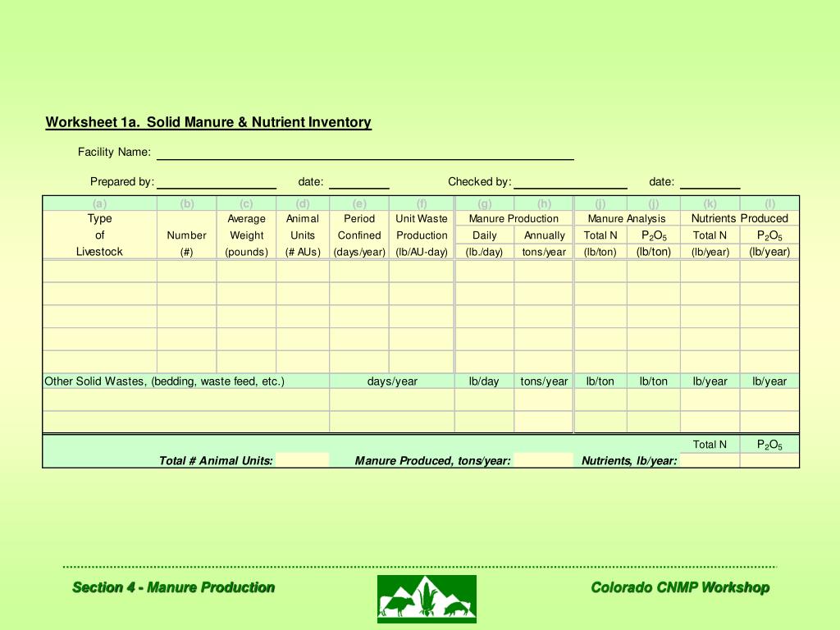Click the 'Average Weight (pounds)' column header
Viewport: 840px width, 630px height.
246,235
